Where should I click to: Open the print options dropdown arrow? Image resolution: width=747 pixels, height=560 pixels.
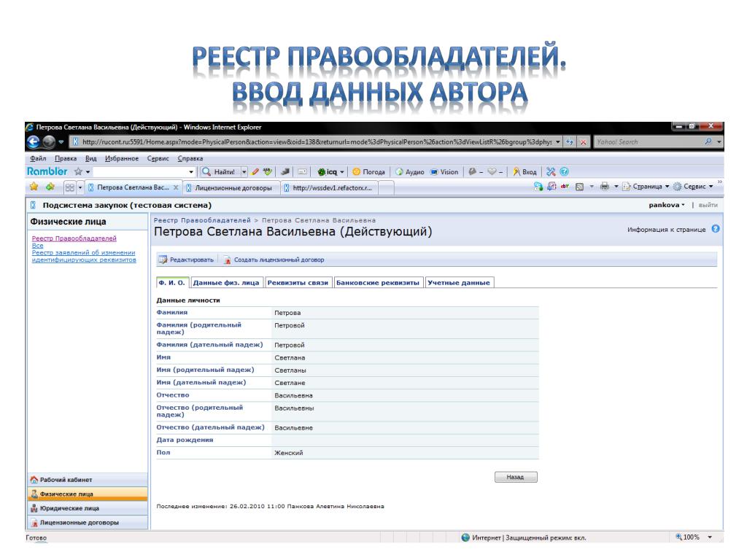616,187
